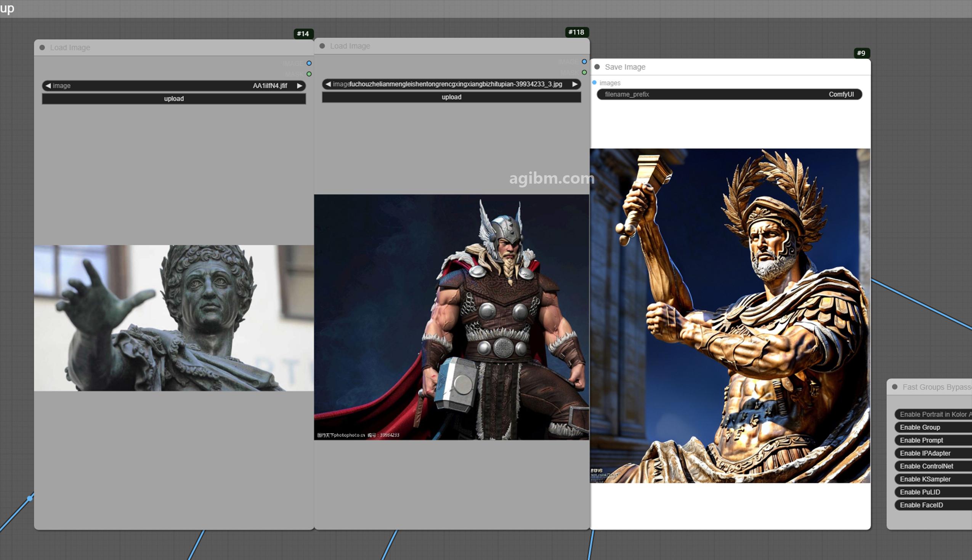
Task: Select next image arrow in node #118
Action: pyautogui.click(x=574, y=84)
